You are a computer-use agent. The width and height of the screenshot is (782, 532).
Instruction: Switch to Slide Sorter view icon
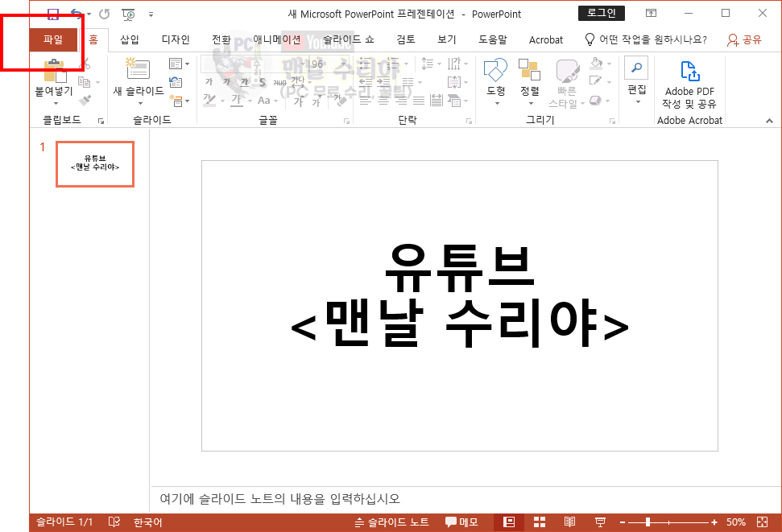coord(539,522)
